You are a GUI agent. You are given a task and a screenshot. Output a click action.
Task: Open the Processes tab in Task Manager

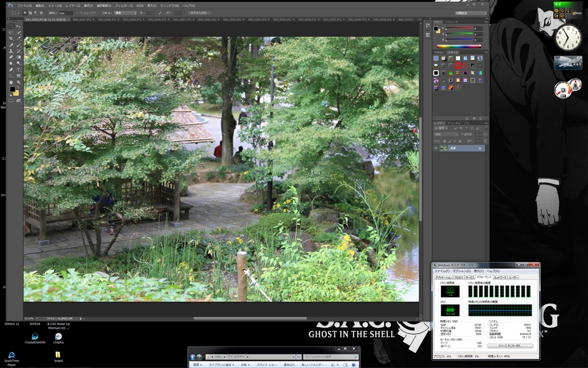pyautogui.click(x=459, y=277)
